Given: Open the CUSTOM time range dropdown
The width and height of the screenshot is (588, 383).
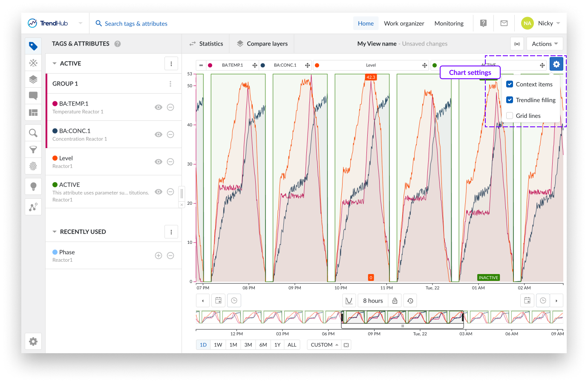Looking at the screenshot, I should tap(324, 345).
